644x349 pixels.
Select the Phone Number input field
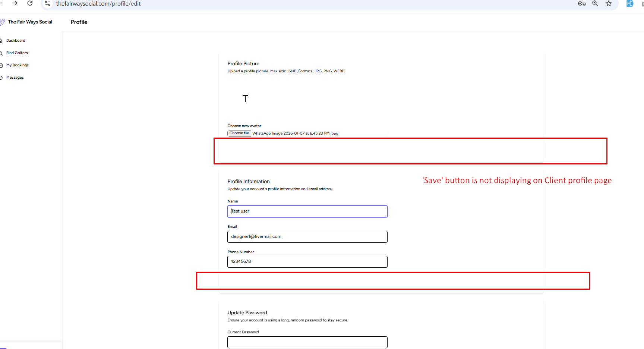tap(307, 262)
